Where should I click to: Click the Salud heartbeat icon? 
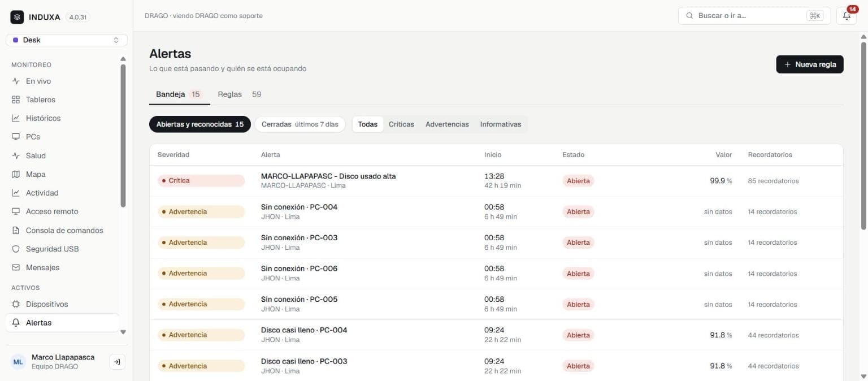tap(16, 155)
